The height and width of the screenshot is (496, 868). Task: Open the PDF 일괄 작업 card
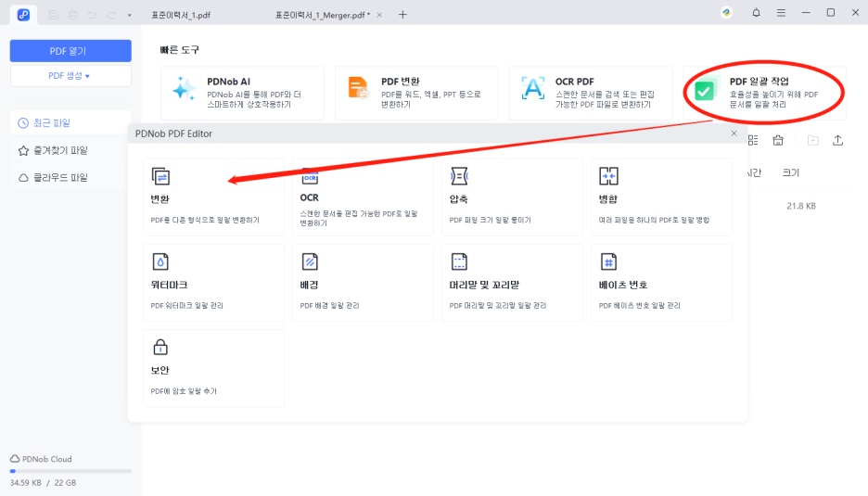[765, 93]
